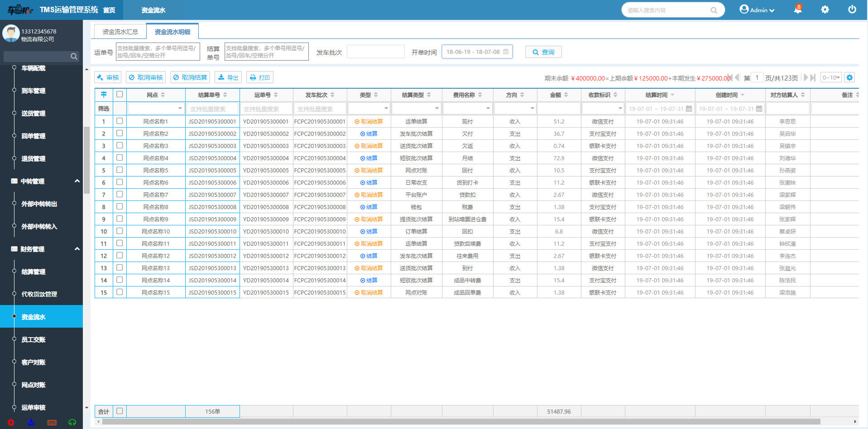Open the page size 0~10 dropdown
The width and height of the screenshot is (868, 429).
point(831,78)
